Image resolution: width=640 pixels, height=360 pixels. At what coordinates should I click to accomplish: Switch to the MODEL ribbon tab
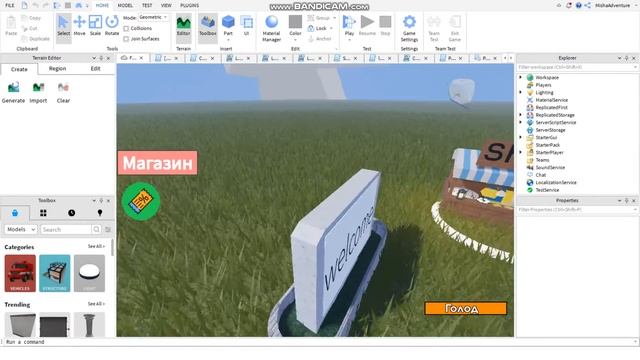125,5
